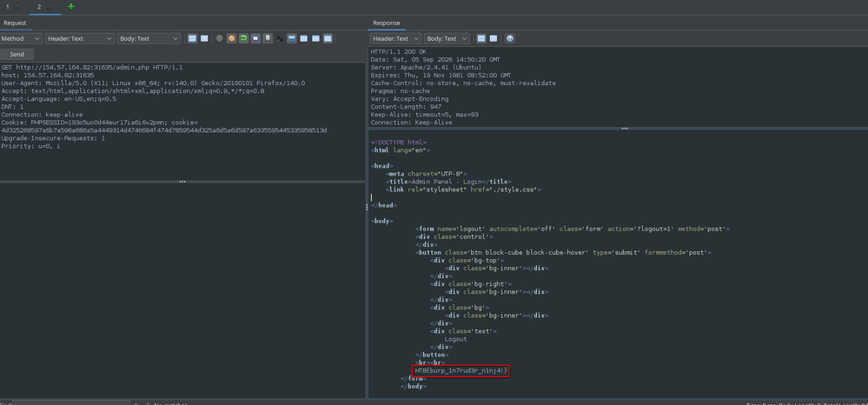Click the DOCTYPE html line in response body

click(x=399, y=143)
